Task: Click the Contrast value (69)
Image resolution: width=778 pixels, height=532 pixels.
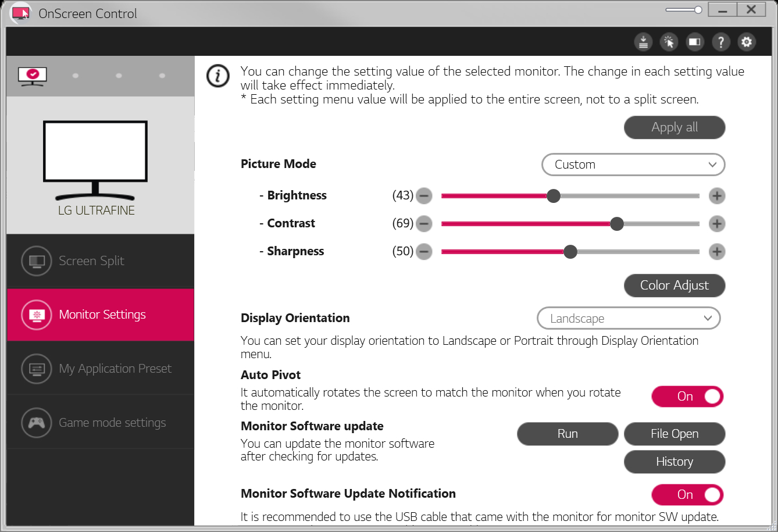Action: (403, 224)
